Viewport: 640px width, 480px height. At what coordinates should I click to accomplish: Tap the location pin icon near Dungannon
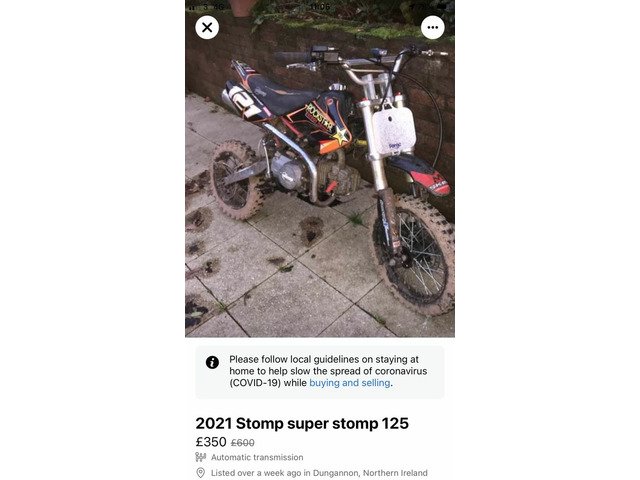200,473
